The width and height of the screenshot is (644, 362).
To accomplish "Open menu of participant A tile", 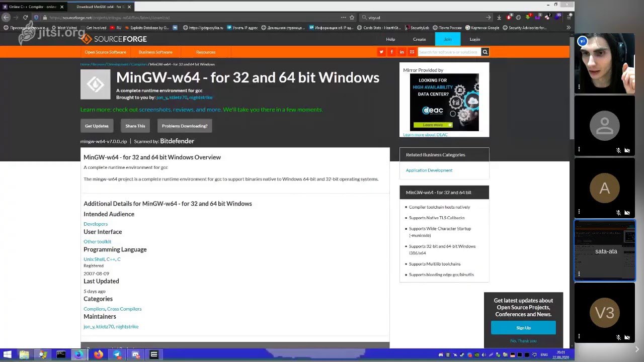I will [579, 212].
